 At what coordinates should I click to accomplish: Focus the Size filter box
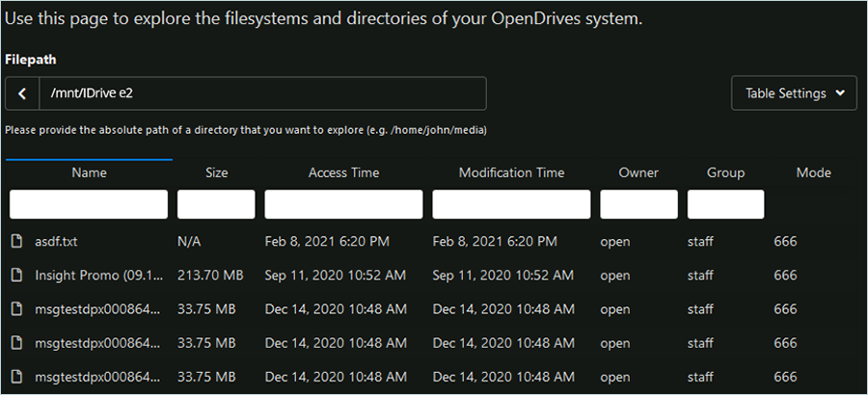pos(216,204)
